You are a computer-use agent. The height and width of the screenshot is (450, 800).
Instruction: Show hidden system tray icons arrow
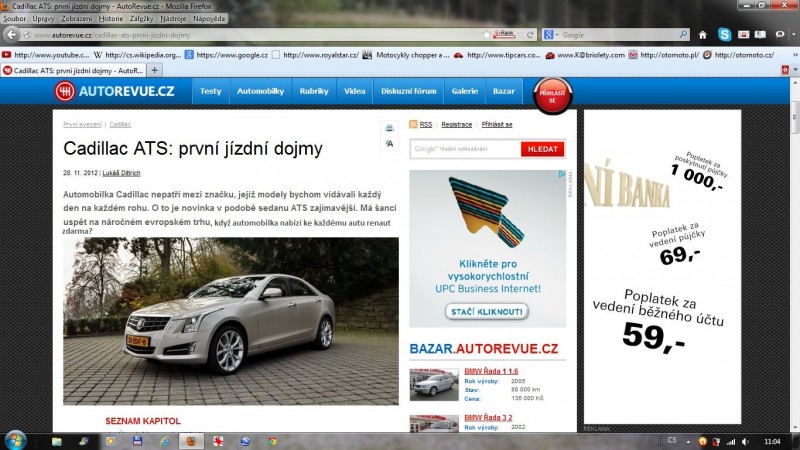pyautogui.click(x=688, y=442)
